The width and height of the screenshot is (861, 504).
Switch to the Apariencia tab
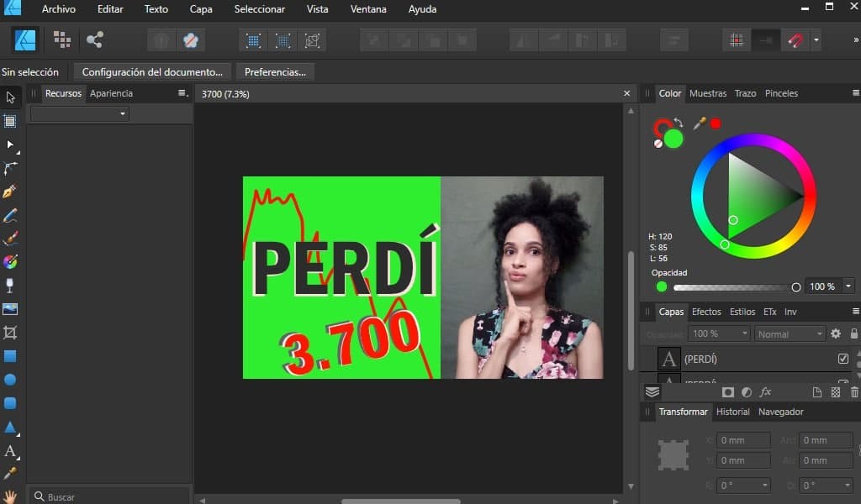(x=112, y=93)
